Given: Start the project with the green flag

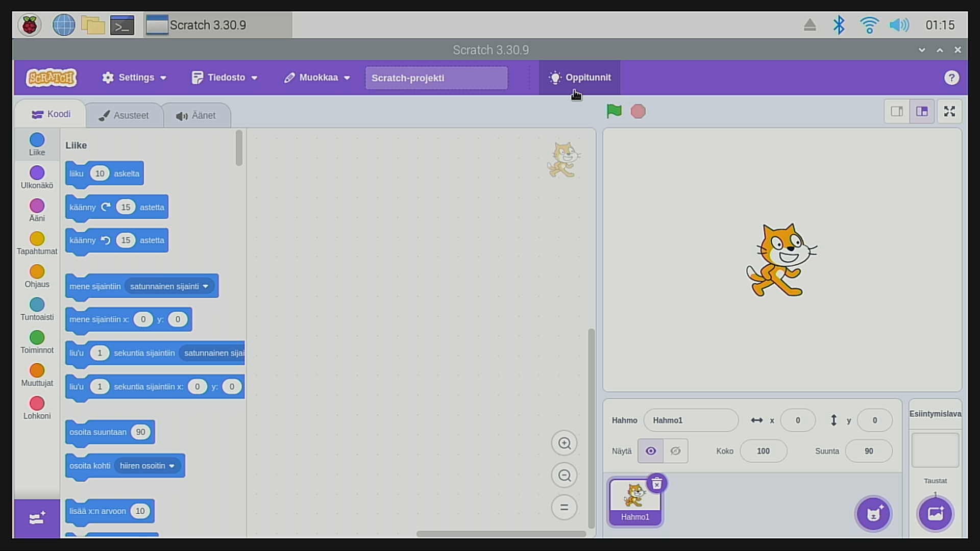Looking at the screenshot, I should coord(614,111).
